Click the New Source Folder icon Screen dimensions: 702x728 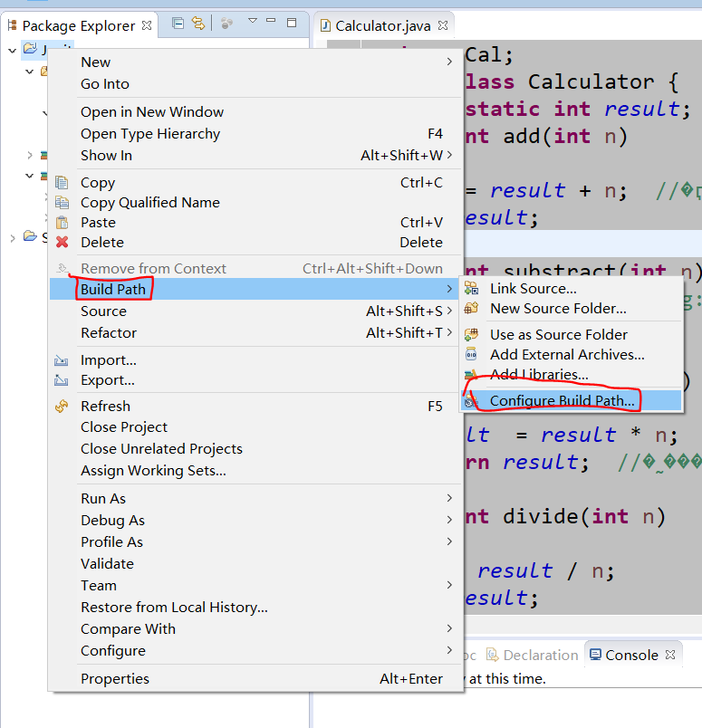click(x=471, y=308)
